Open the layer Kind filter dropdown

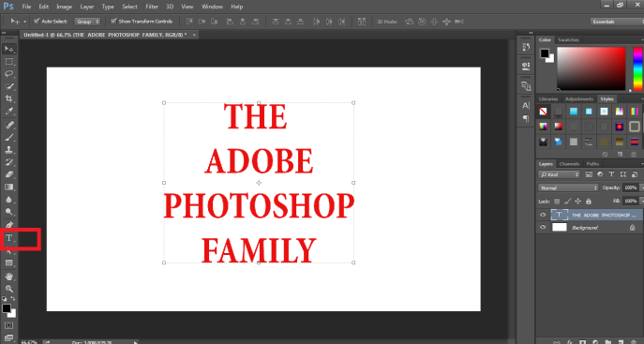(559, 174)
